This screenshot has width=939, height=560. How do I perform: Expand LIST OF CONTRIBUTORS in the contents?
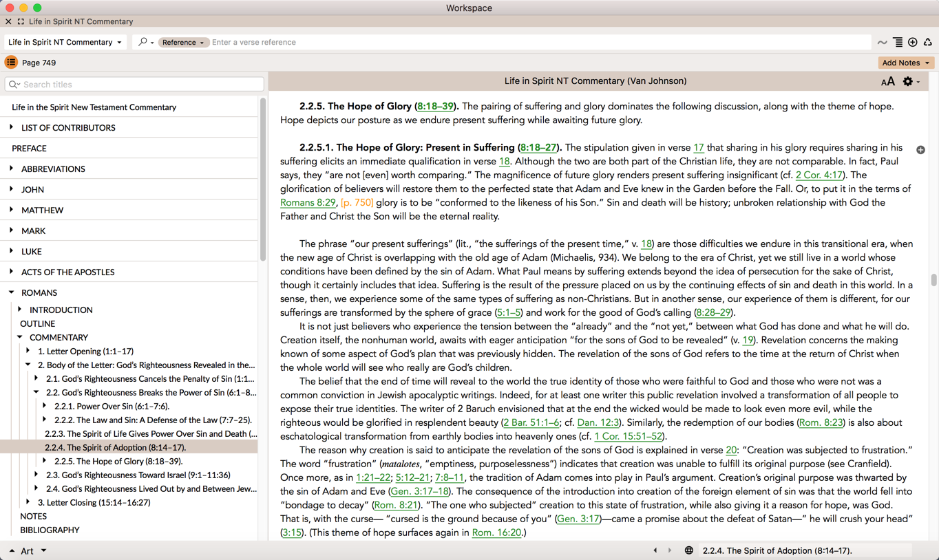pos(11,127)
